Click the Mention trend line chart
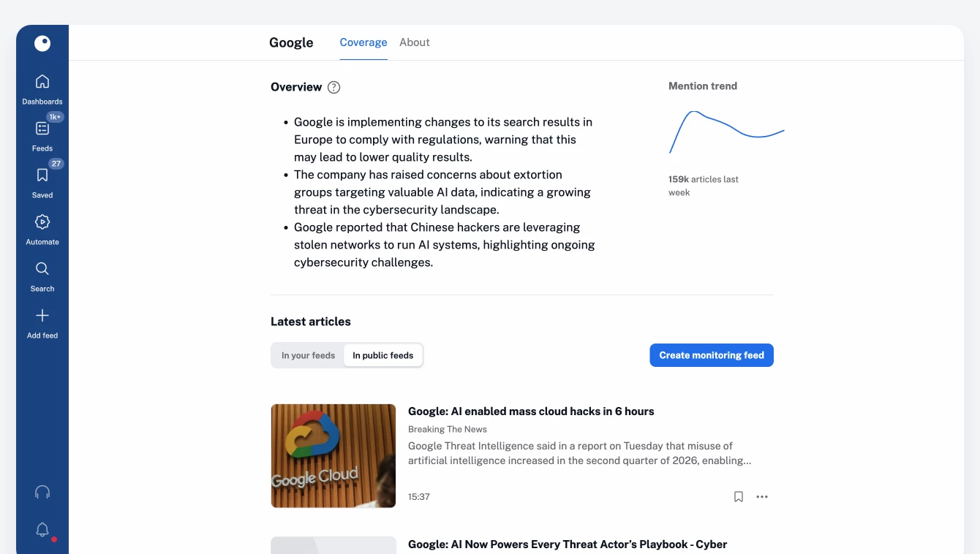The width and height of the screenshot is (980, 554). [x=727, y=132]
